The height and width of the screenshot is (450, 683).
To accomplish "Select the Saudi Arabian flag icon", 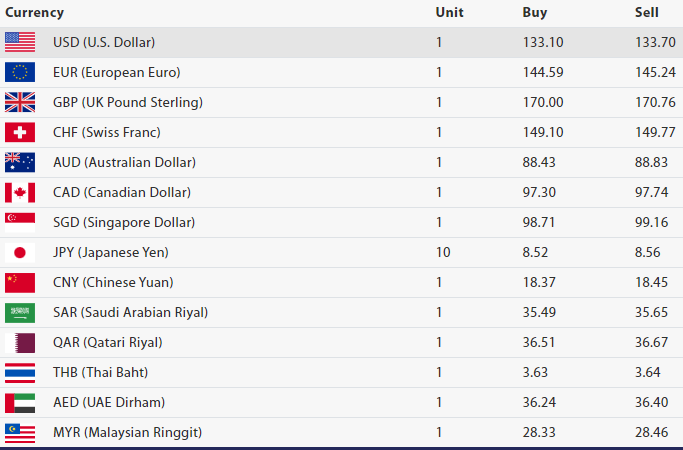I will click(x=20, y=313).
